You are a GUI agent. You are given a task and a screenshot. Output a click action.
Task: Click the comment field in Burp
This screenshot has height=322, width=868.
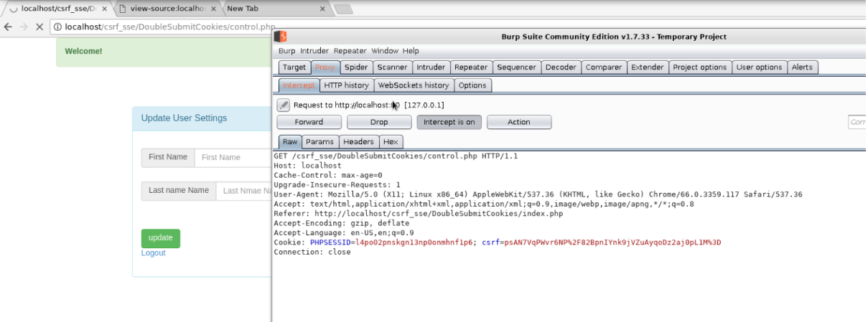click(857, 122)
